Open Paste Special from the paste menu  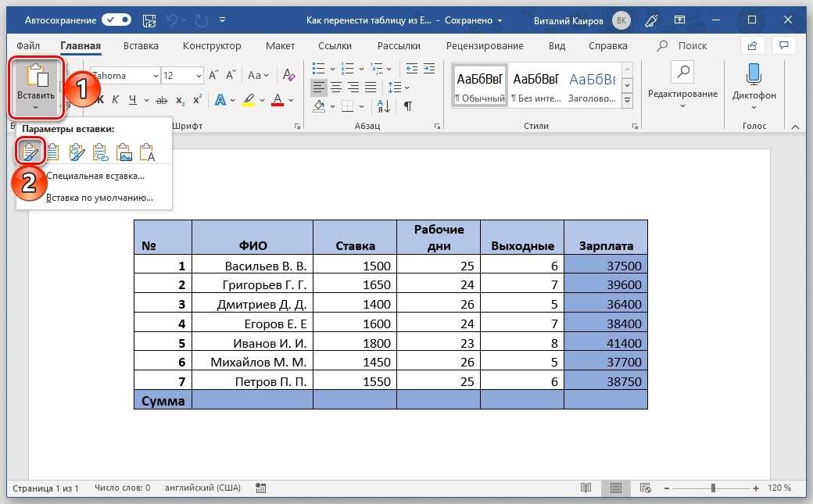coord(95,176)
